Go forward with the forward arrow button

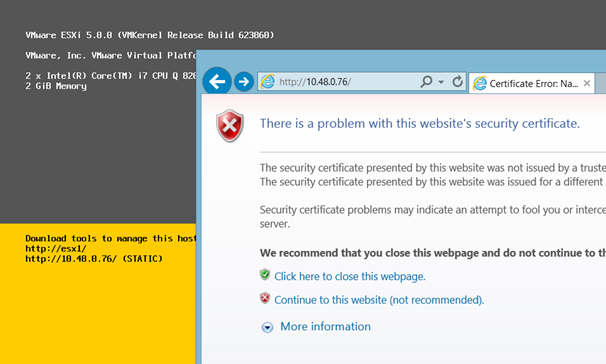244,82
